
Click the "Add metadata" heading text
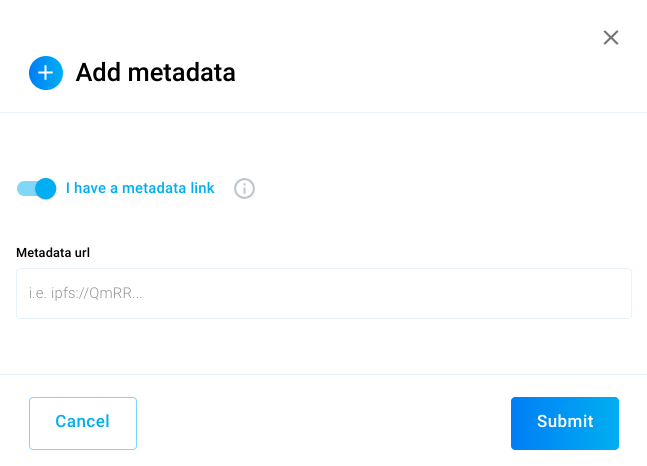[155, 73]
